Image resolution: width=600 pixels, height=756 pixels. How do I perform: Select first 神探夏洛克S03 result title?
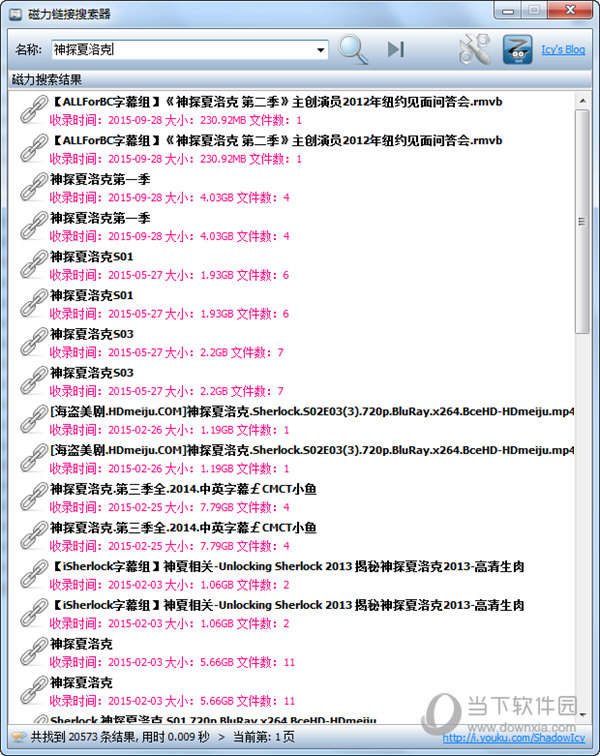pos(92,334)
